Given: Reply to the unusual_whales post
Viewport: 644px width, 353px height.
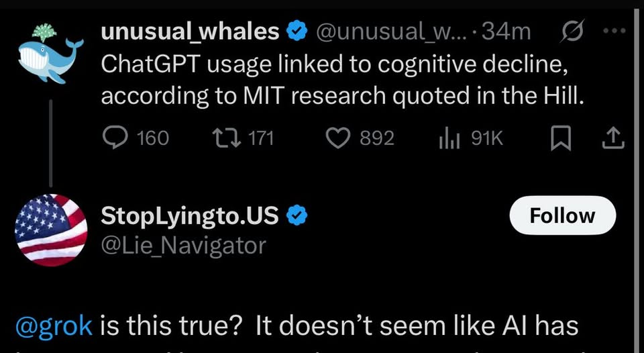Looking at the screenshot, I should coord(118,138).
